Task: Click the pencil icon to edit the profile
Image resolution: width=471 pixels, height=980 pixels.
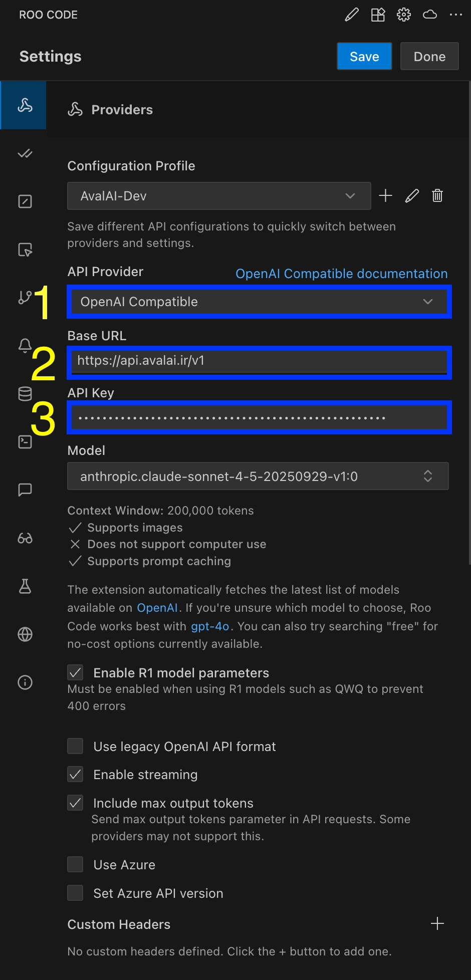Action: point(411,196)
